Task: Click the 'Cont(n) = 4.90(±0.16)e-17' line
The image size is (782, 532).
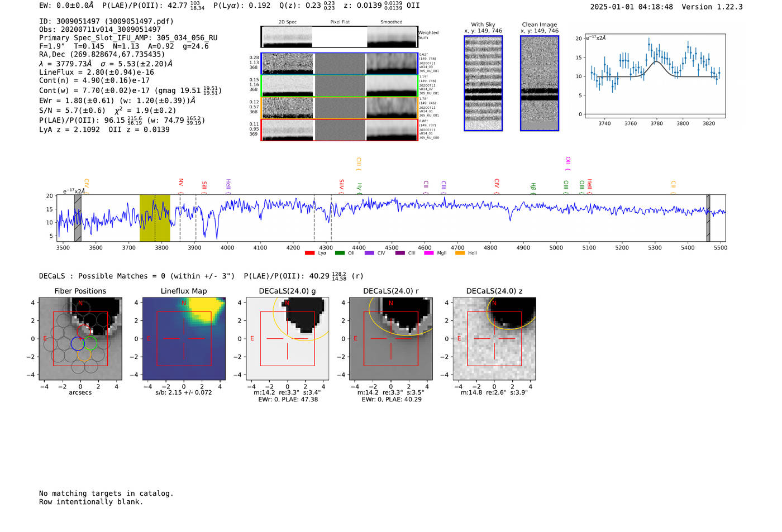Action: [94, 80]
